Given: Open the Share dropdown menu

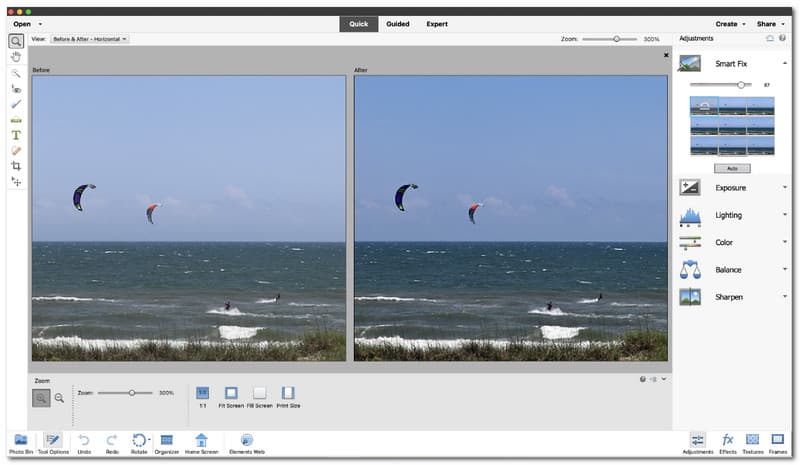Looking at the screenshot, I should [771, 24].
